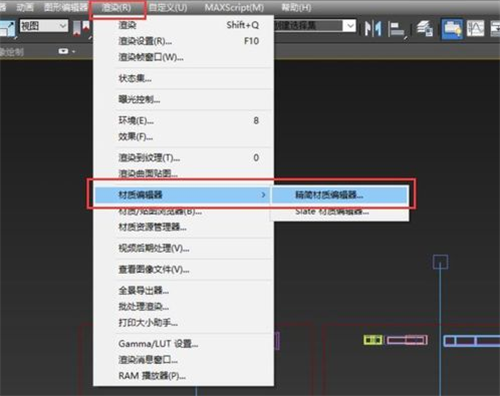Select 状态集... in the render menu
The width and height of the screenshot is (500, 396).
tap(184, 78)
